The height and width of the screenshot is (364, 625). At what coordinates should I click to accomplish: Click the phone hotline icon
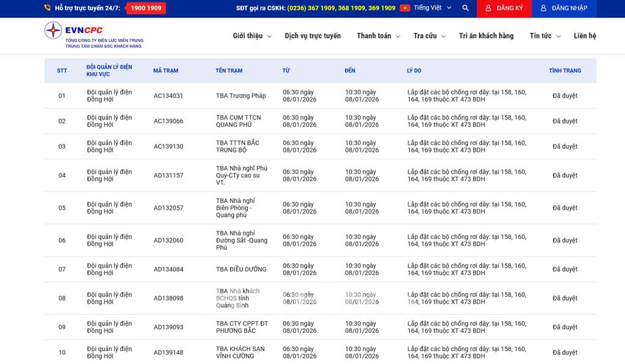pyautogui.click(x=48, y=8)
